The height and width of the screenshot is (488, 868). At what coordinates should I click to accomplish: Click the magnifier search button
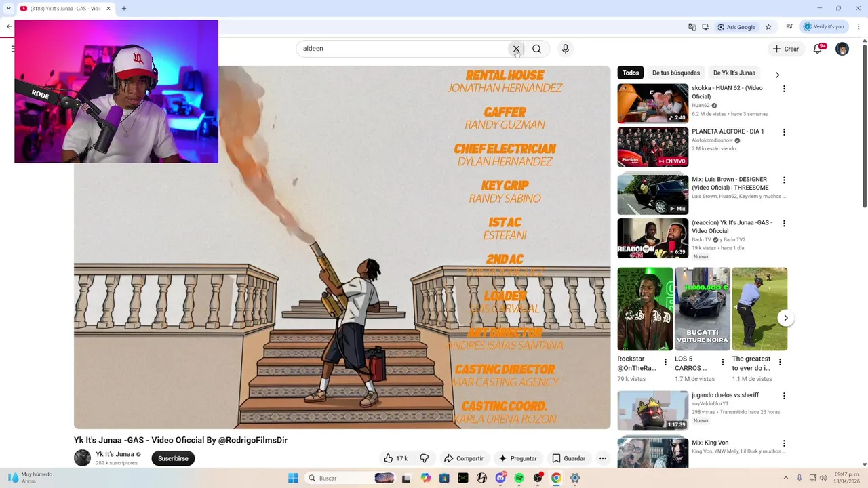pos(536,49)
